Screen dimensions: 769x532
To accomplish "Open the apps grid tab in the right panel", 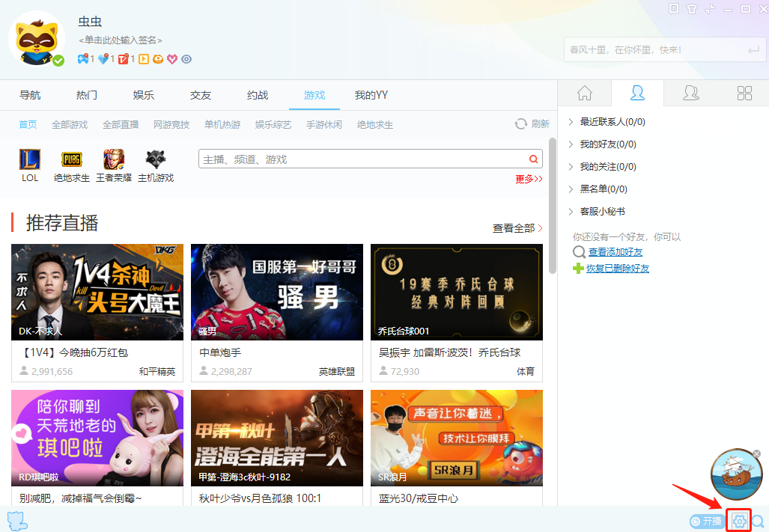I will click(x=744, y=93).
